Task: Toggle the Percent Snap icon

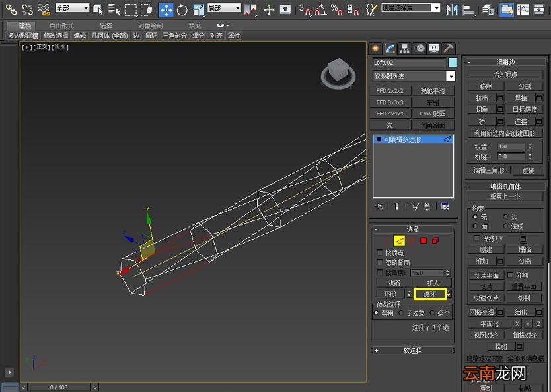Action: point(337,9)
